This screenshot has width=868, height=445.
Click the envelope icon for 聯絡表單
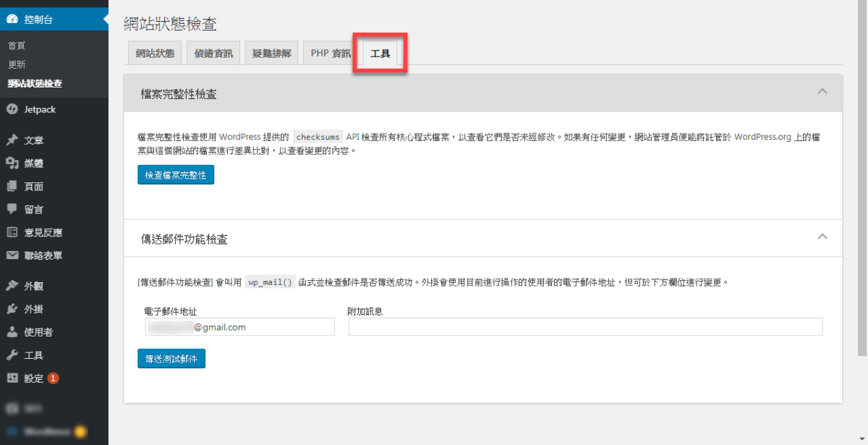[x=12, y=255]
